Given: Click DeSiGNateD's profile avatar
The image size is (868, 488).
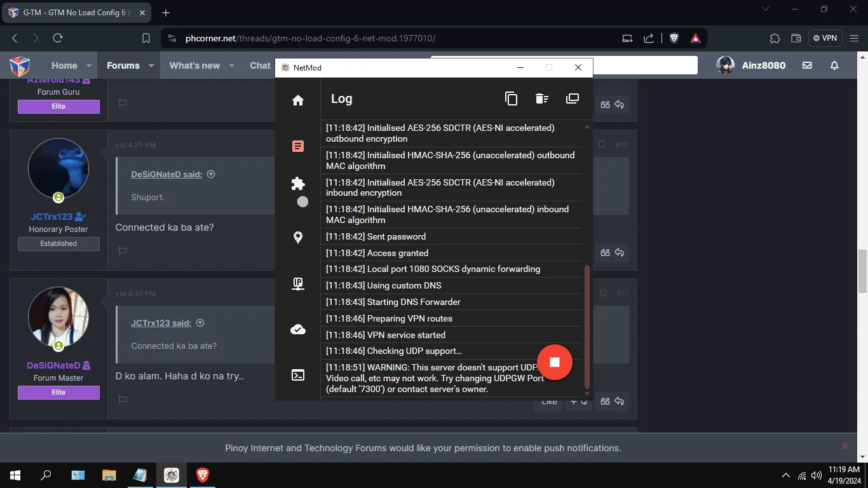Looking at the screenshot, I should (58, 317).
